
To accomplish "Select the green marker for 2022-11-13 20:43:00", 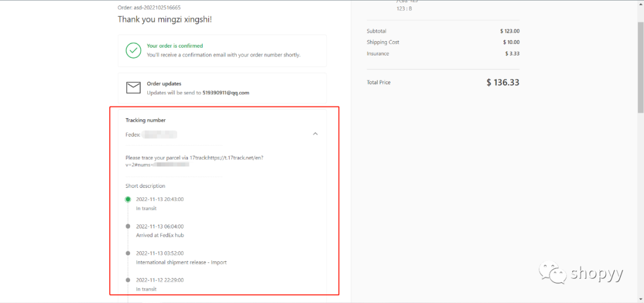I will pos(128,200).
